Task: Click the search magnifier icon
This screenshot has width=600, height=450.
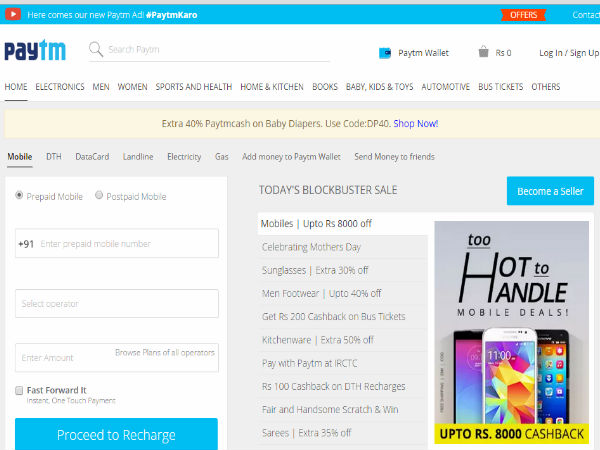Action: [x=96, y=50]
